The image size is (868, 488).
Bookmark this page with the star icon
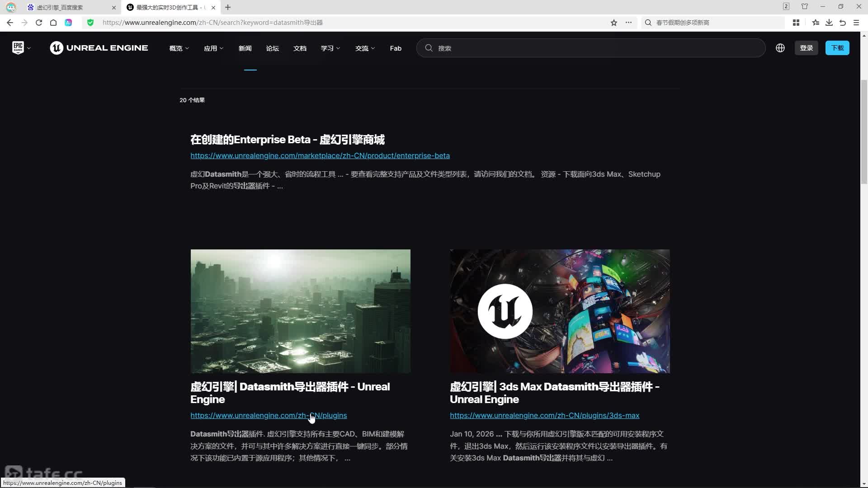tap(614, 23)
